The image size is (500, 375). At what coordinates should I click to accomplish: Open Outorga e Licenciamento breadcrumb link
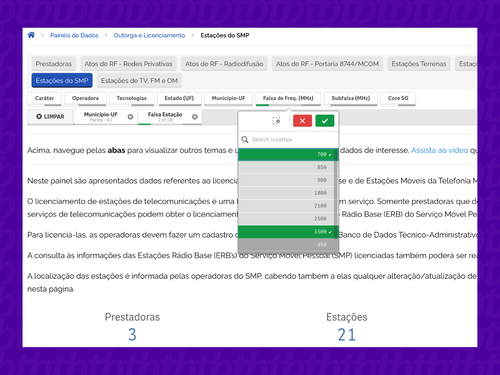(x=149, y=35)
